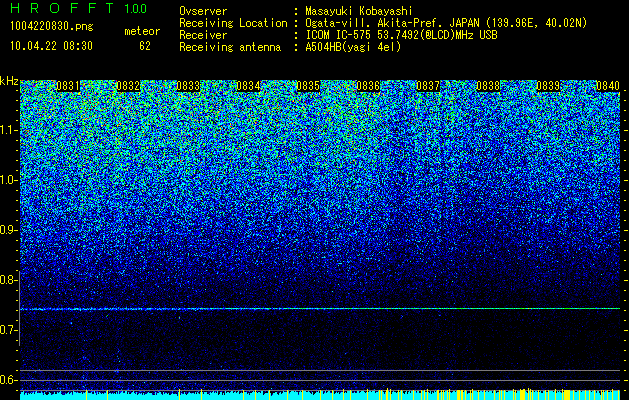Click the HROFFT 1.0.0 title text
This screenshot has height=400, width=629.
79,8
